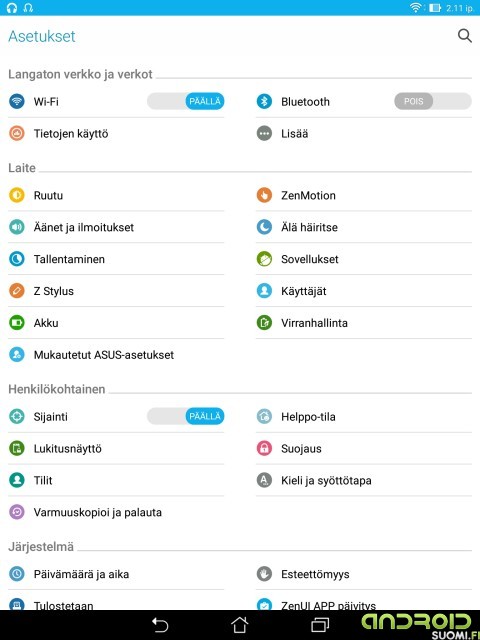
Task: Open the Älä häiritse moon icon
Action: pos(264,227)
